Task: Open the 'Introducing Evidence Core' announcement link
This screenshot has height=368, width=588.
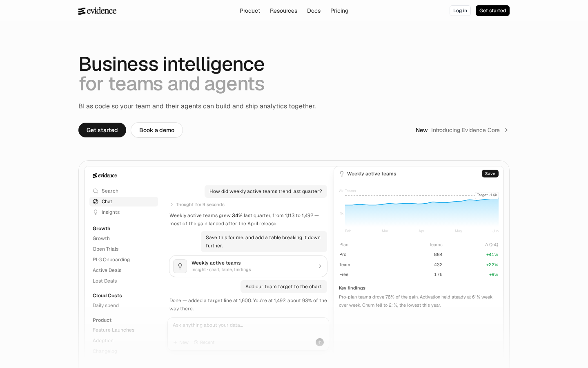Action: (x=462, y=130)
